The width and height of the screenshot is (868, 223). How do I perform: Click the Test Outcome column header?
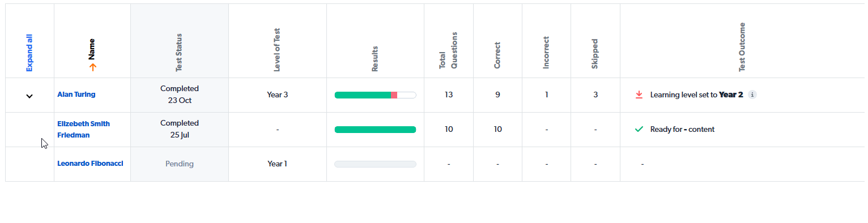pyautogui.click(x=742, y=48)
